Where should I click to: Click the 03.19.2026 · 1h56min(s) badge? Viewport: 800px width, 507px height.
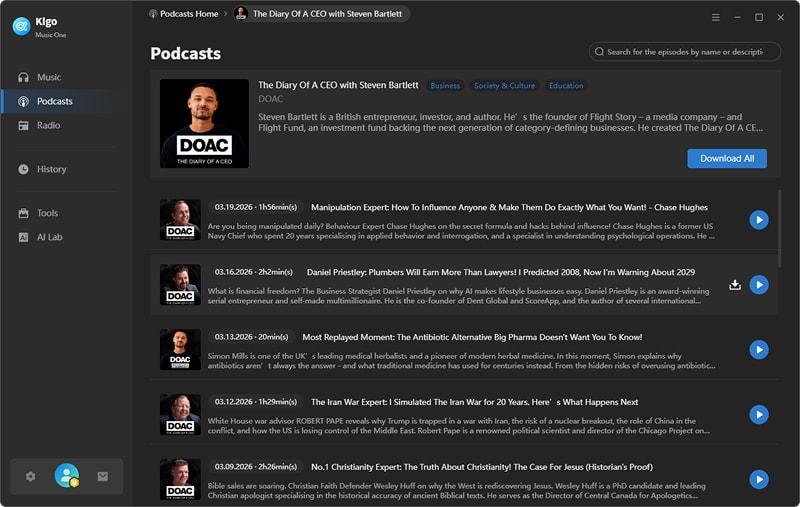[x=256, y=207]
